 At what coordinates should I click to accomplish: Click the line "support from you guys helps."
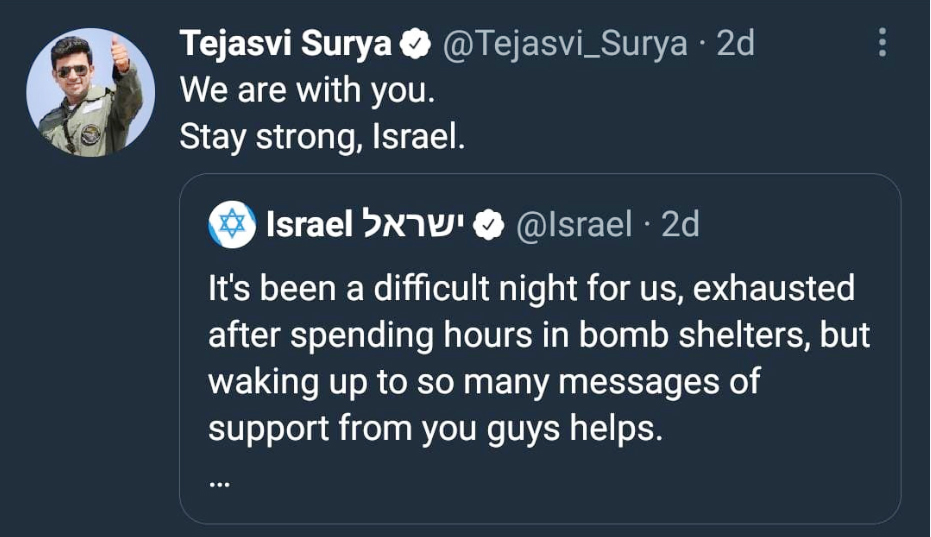pyautogui.click(x=436, y=428)
